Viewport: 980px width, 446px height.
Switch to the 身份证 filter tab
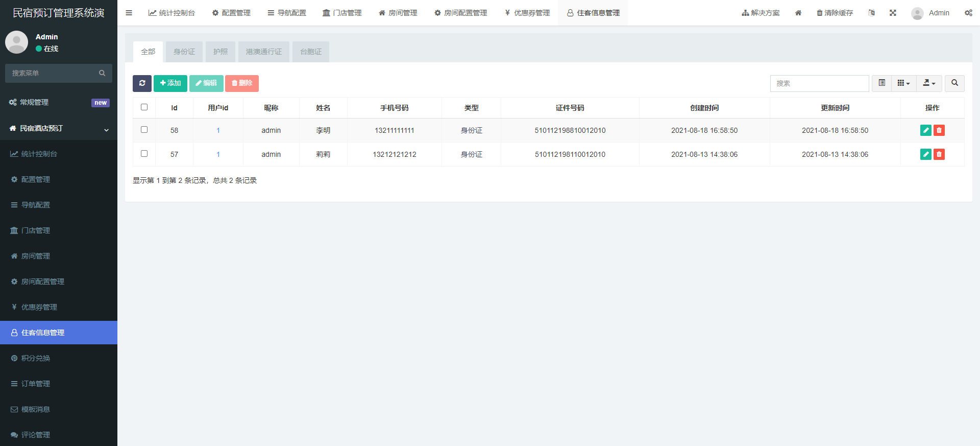coord(184,52)
